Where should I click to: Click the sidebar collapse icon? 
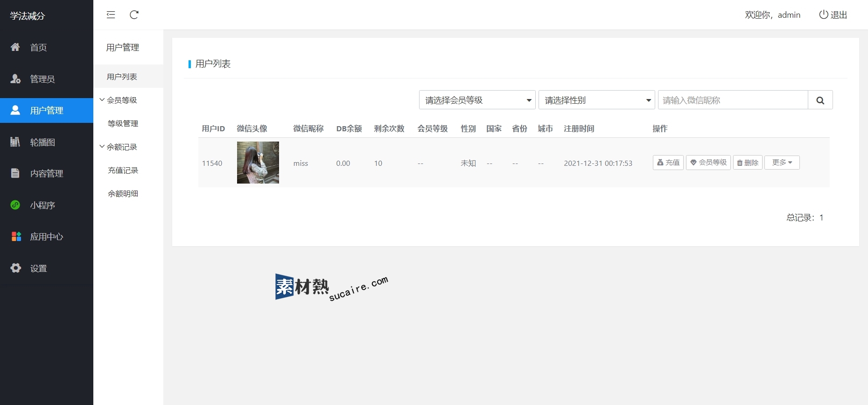[111, 15]
